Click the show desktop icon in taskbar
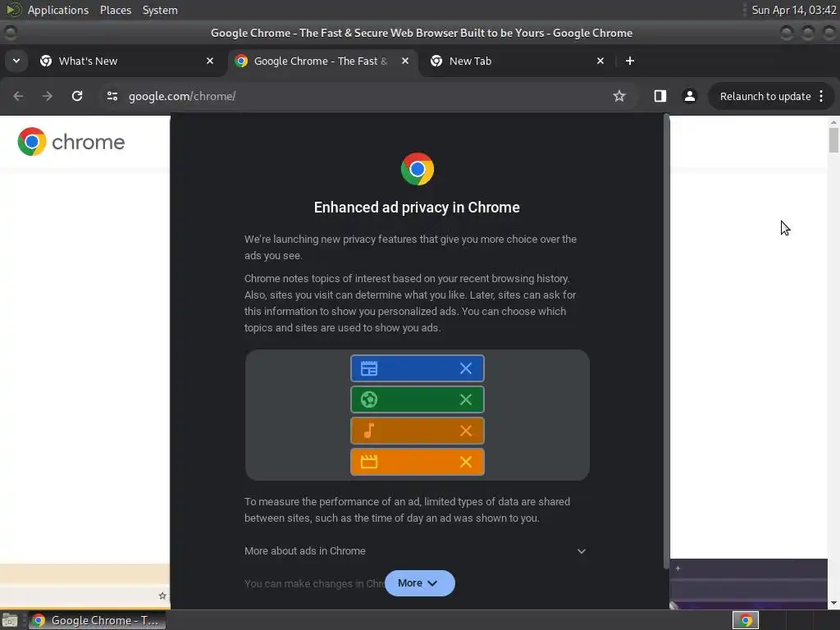 10,620
